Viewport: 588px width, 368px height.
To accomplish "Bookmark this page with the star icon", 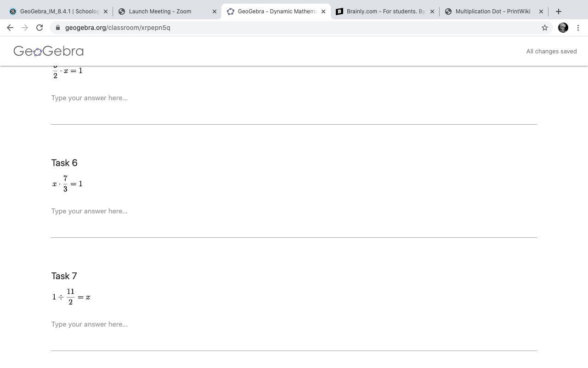I will 545,28.
